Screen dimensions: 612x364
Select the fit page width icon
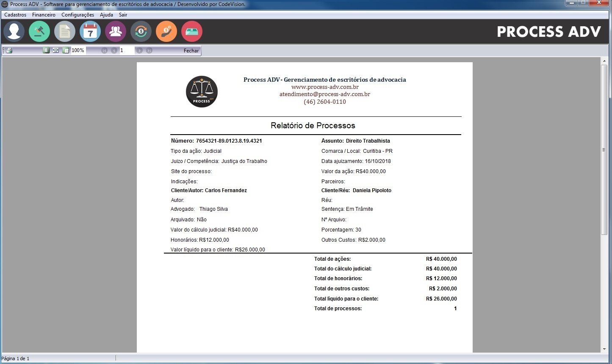tap(56, 50)
